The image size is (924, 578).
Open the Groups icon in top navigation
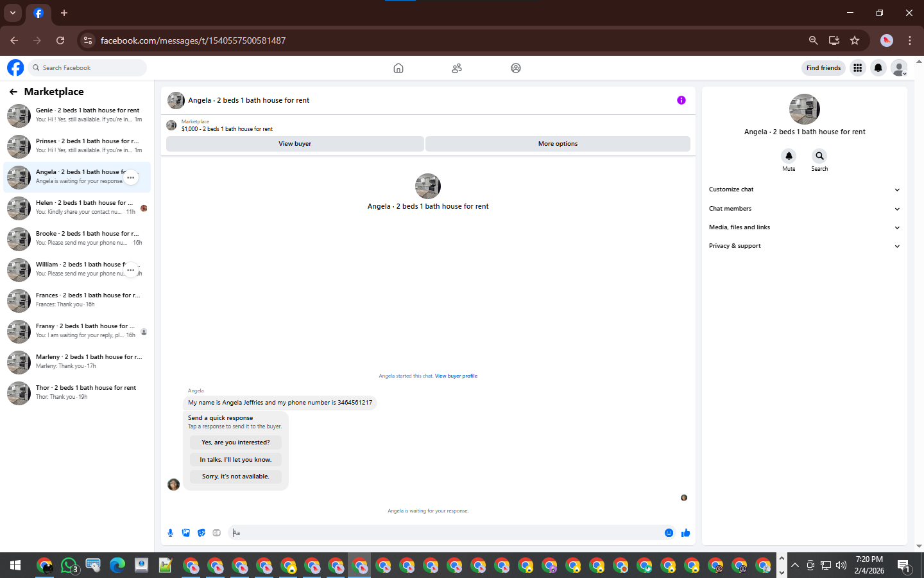516,68
